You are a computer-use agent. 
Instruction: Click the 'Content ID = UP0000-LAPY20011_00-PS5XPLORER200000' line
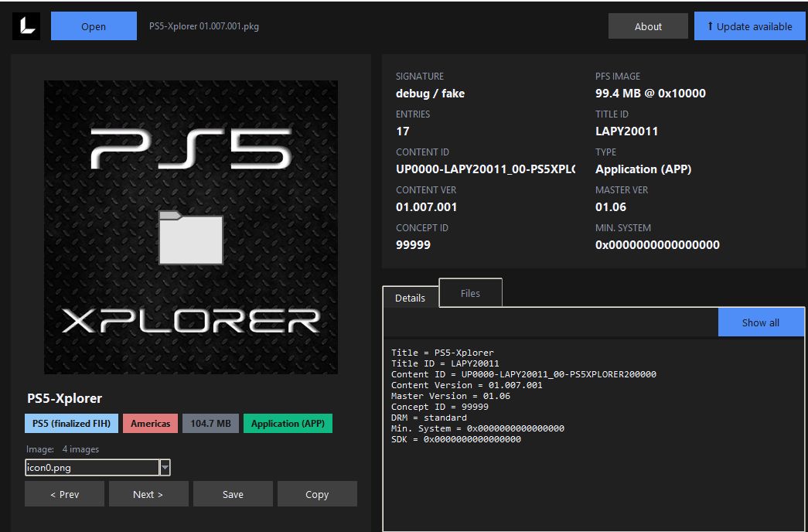tap(523, 374)
